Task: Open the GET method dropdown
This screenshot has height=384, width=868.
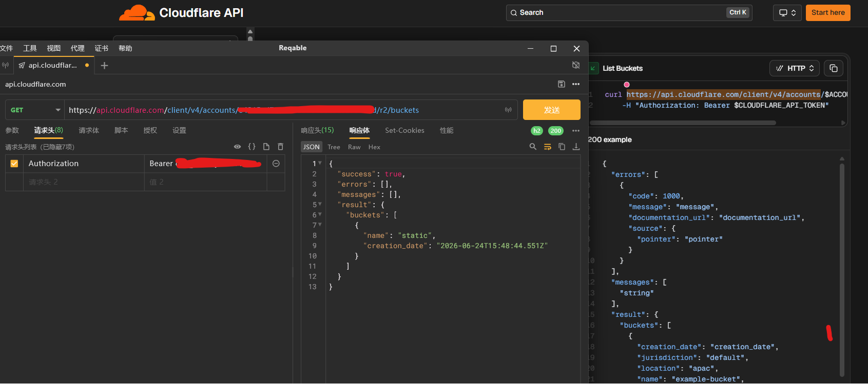Action: coord(35,110)
